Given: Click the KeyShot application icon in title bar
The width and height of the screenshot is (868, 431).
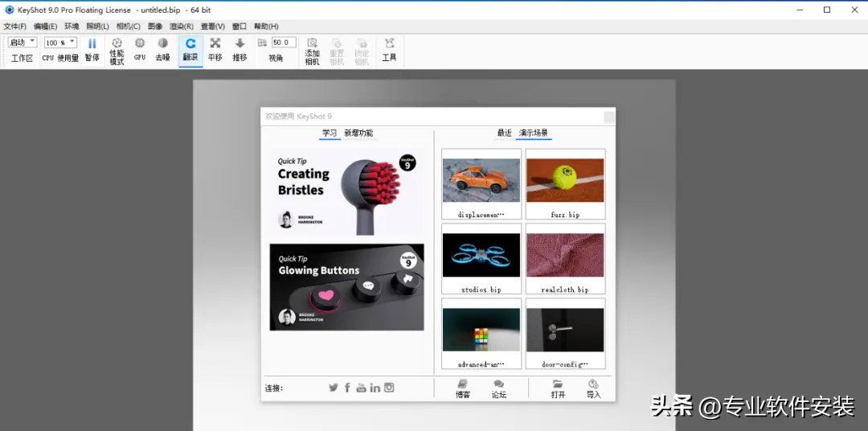Looking at the screenshot, I should click(10, 10).
